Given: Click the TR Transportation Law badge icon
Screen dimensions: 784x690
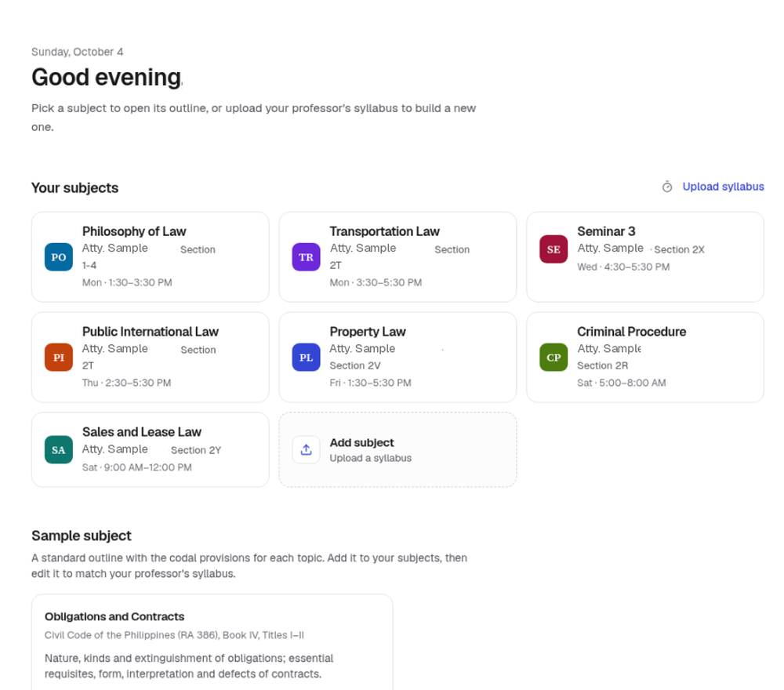Looking at the screenshot, I should 306,257.
